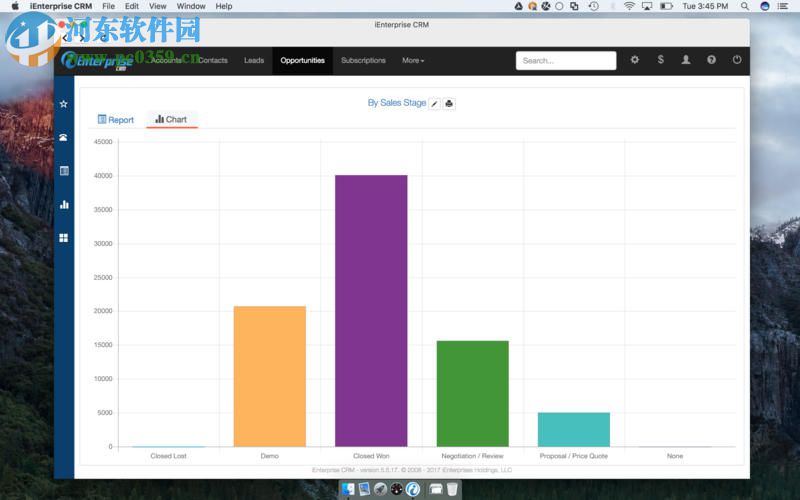This screenshot has width=800, height=500.
Task: Open the Trash in the Dock
Action: click(452, 489)
